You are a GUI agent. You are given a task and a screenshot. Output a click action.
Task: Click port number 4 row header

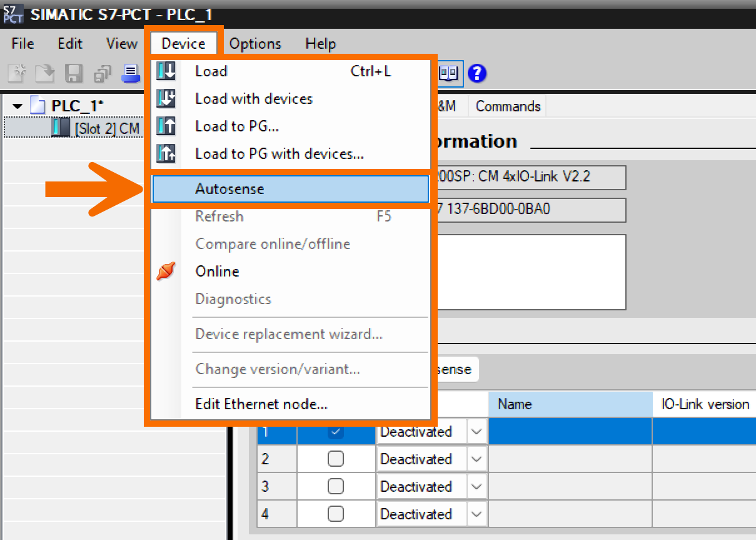[x=277, y=514]
